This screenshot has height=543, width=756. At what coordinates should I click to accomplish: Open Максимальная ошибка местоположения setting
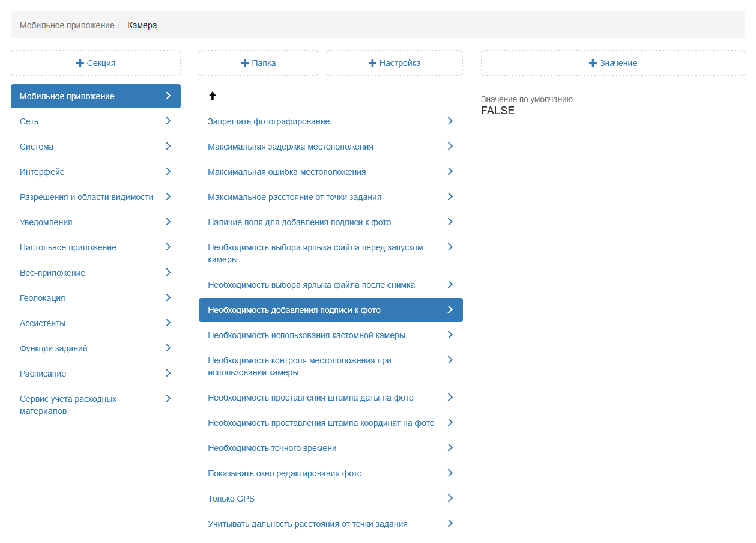point(286,172)
